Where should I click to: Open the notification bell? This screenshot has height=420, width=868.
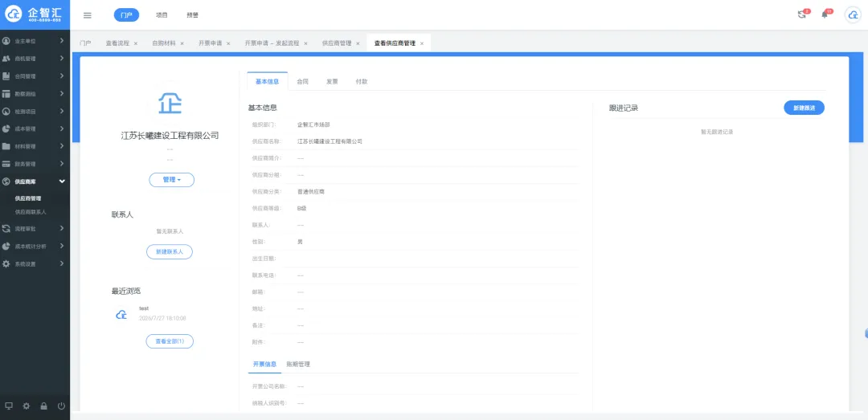(x=826, y=14)
